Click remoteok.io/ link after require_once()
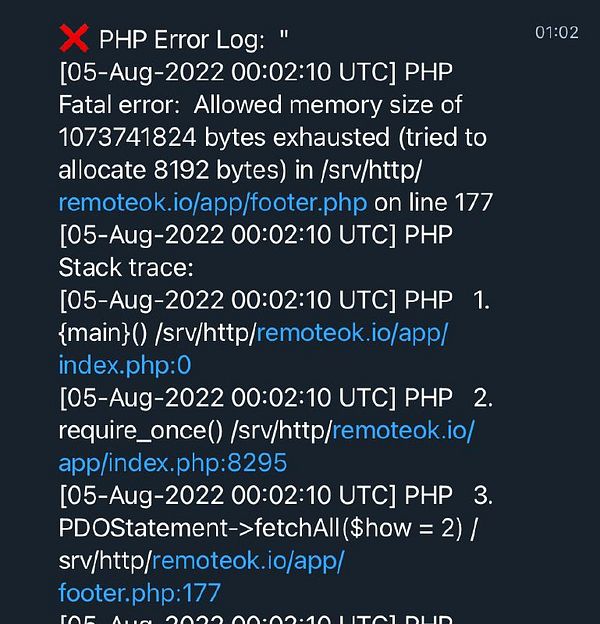 (x=403, y=430)
